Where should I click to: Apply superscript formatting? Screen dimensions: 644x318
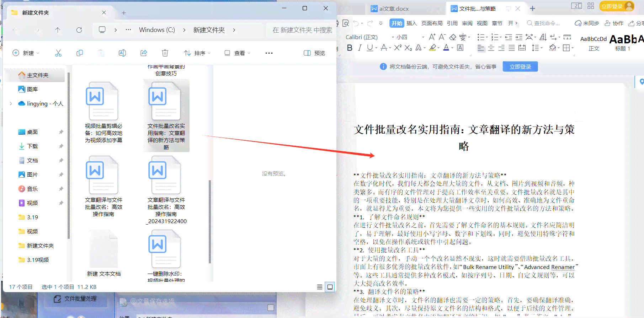tap(398, 47)
